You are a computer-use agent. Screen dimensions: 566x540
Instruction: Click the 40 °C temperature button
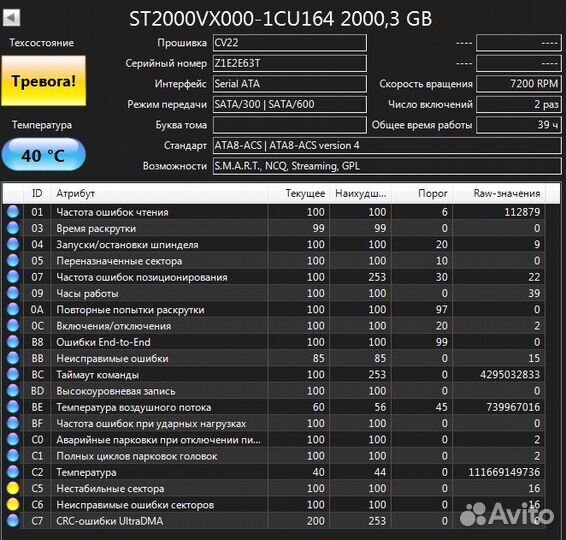point(44,155)
